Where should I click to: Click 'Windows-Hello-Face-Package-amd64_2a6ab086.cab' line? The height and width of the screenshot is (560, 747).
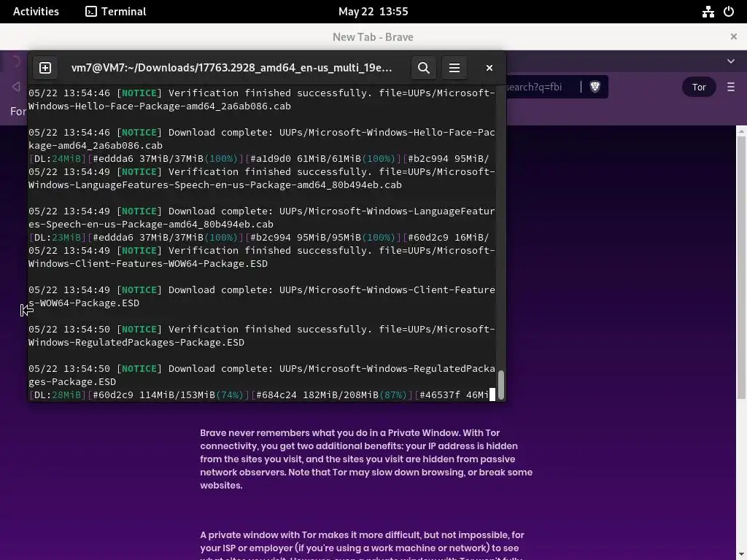point(160,106)
